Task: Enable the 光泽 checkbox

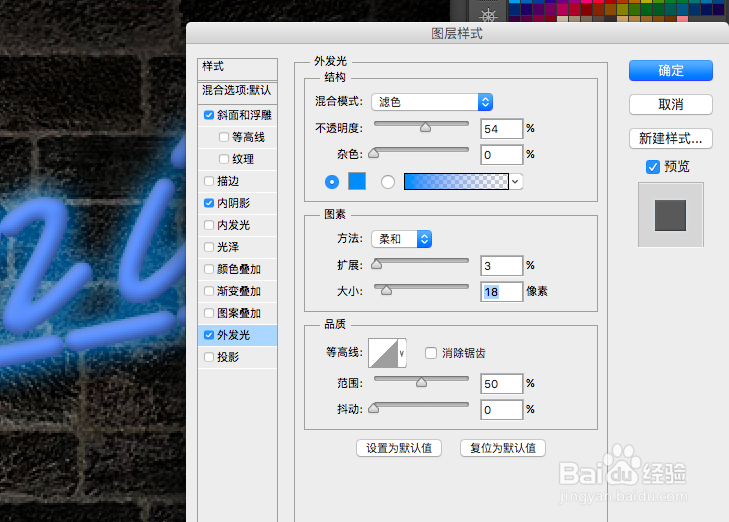Action: 209,247
